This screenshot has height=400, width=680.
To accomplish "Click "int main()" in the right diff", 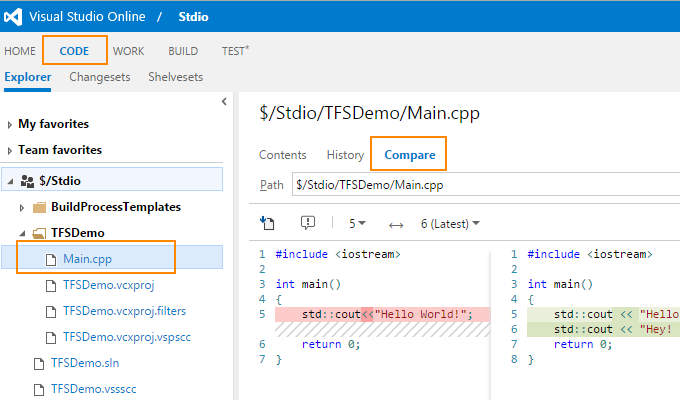I will 560,284.
